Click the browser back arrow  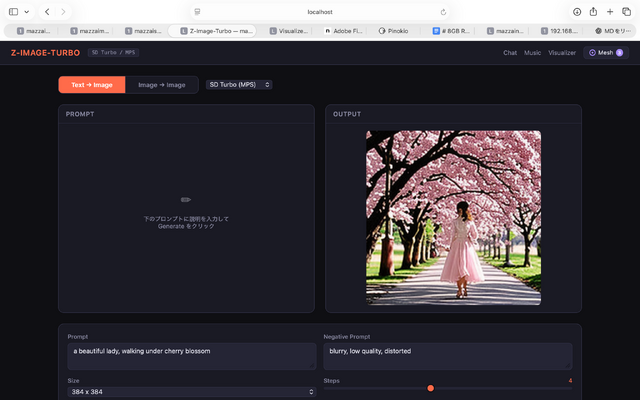click(x=47, y=11)
